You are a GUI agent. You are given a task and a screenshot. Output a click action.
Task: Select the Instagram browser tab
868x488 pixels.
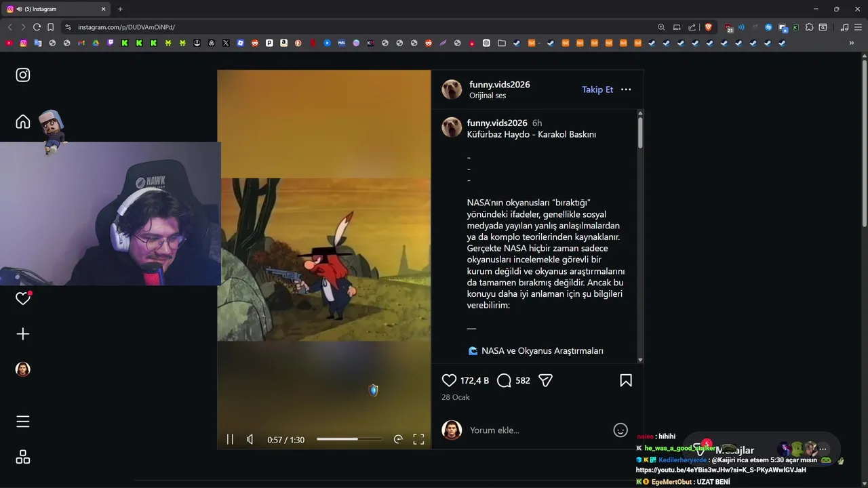click(57, 9)
